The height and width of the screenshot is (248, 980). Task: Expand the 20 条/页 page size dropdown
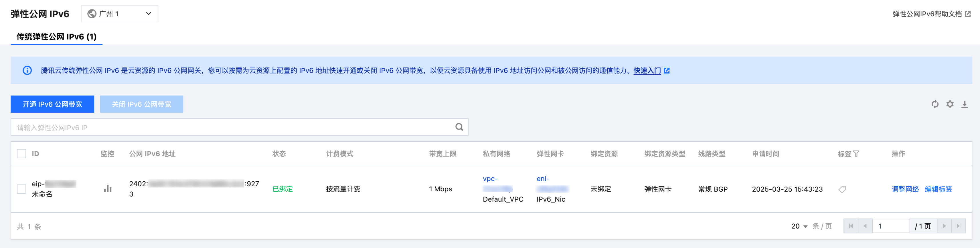[x=799, y=226]
